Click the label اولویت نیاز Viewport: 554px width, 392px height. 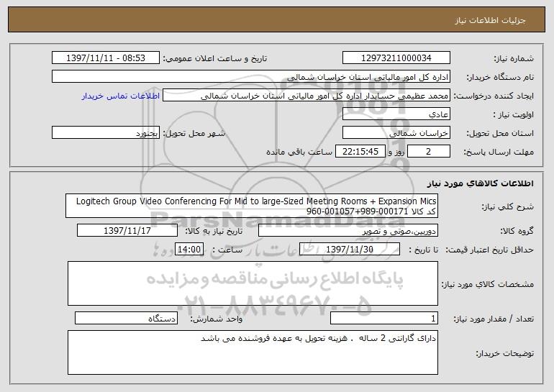tap(514, 115)
